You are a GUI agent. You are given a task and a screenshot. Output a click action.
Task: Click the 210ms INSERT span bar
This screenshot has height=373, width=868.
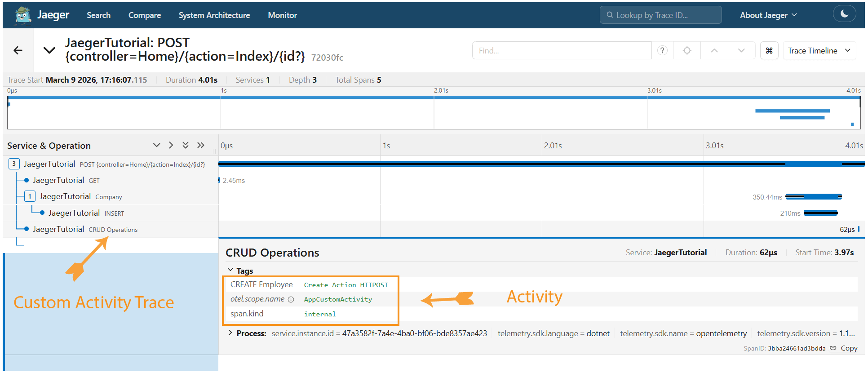pos(820,213)
